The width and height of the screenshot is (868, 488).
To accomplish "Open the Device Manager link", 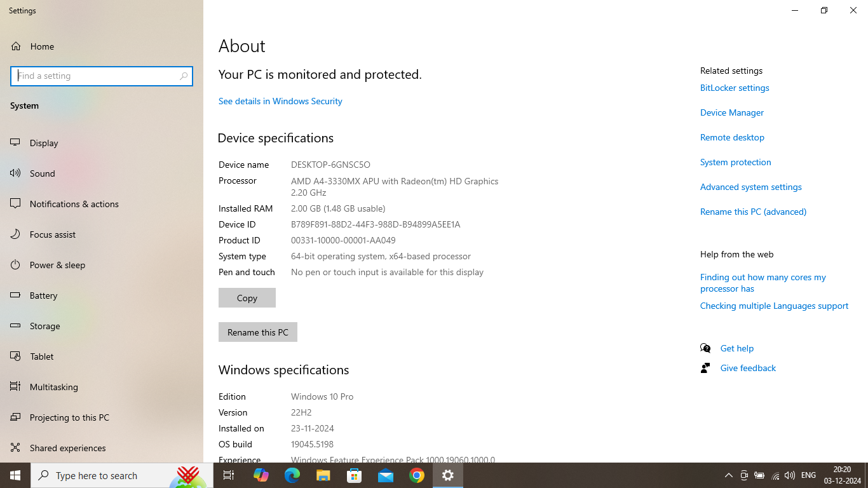I will point(732,112).
